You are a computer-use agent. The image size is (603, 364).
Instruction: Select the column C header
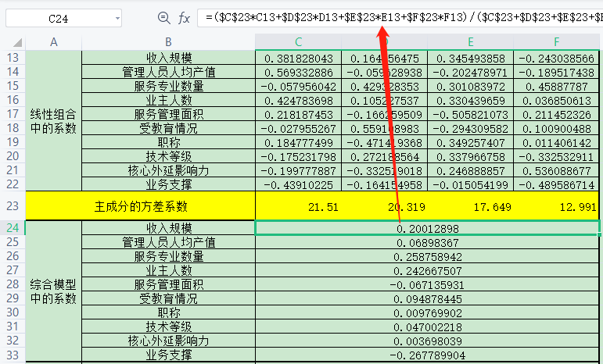[298, 41]
